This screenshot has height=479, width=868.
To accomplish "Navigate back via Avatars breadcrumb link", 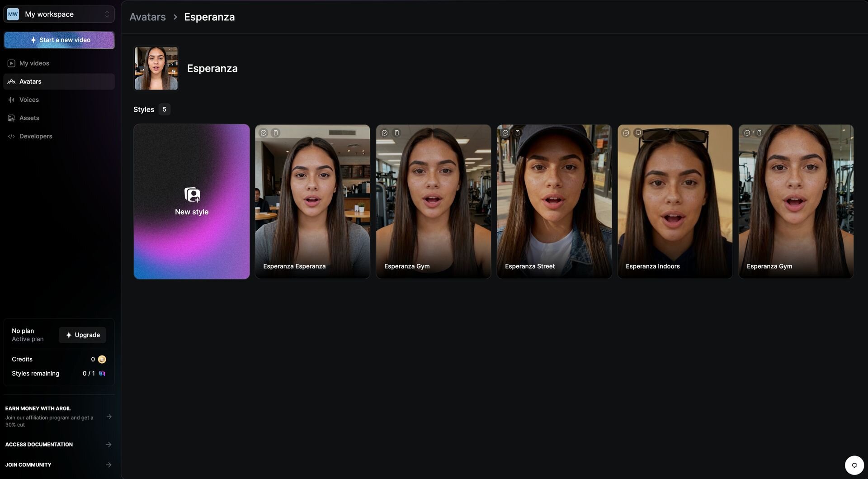I will click(x=147, y=17).
